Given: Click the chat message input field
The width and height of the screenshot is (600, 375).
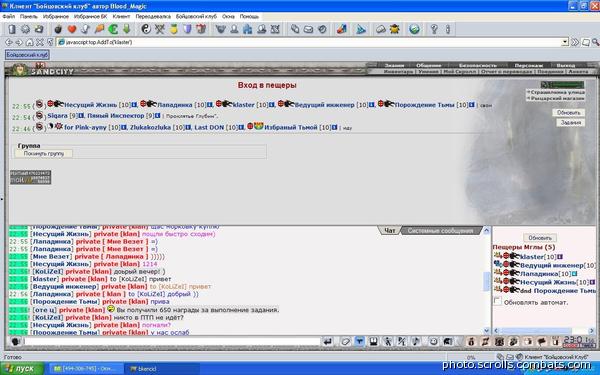Looking at the screenshot, I should (172, 341).
